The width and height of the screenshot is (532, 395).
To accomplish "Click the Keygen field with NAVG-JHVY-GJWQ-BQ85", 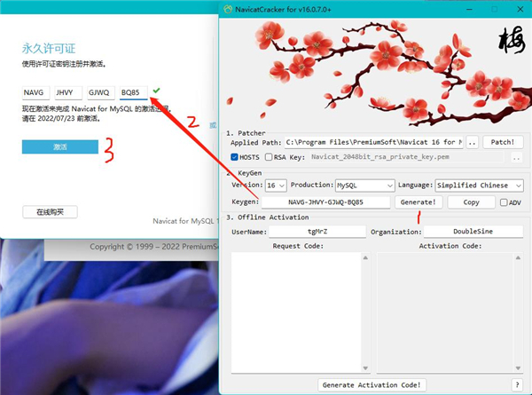I will [325, 202].
